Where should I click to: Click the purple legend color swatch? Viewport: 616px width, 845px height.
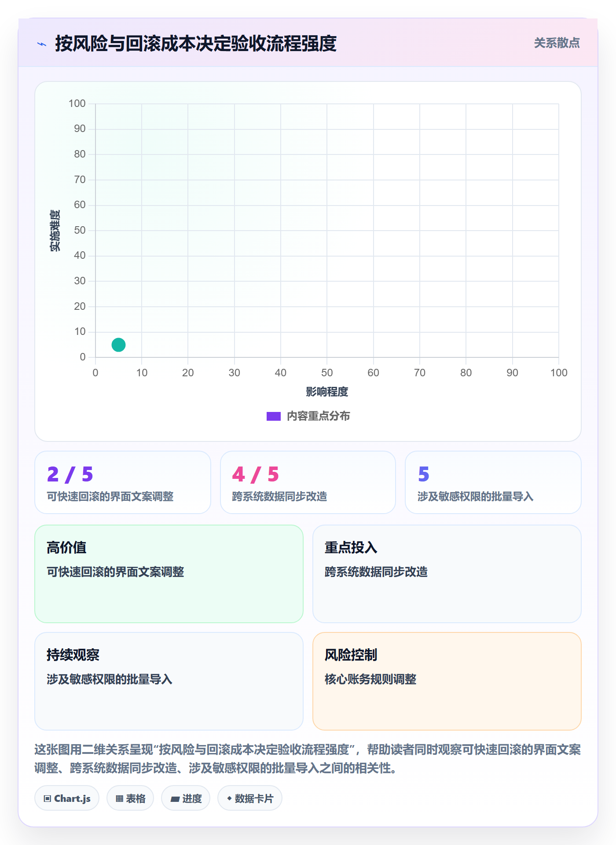pyautogui.click(x=273, y=416)
